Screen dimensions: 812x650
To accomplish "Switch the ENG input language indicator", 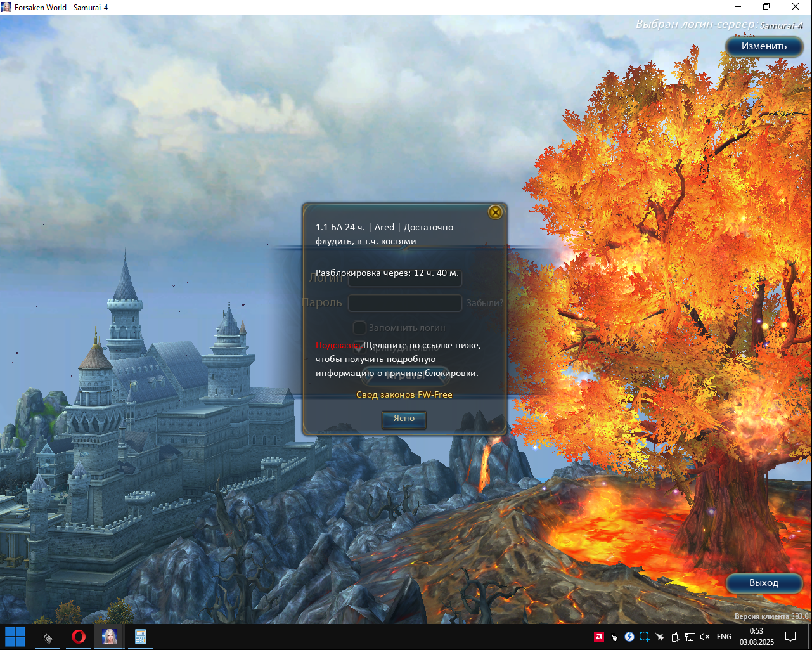I will [724, 637].
